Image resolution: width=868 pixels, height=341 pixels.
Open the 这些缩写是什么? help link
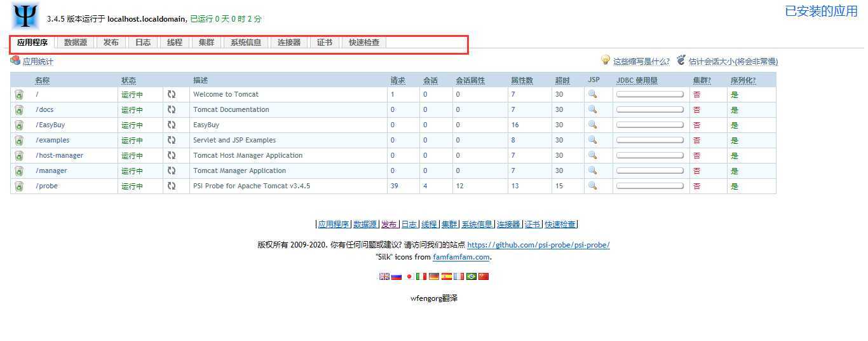[x=641, y=62]
